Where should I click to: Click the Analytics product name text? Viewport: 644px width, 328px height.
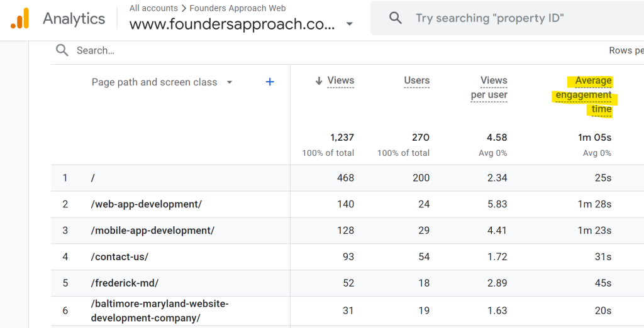pyautogui.click(x=74, y=19)
